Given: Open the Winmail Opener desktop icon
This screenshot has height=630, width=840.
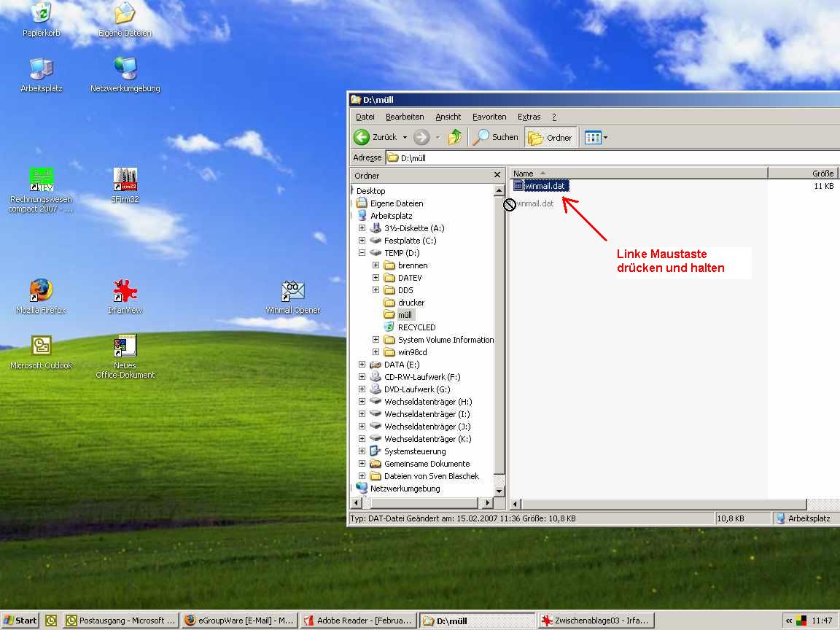Looking at the screenshot, I should pyautogui.click(x=293, y=292).
